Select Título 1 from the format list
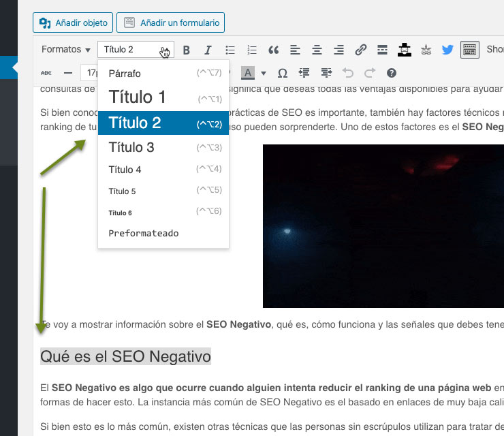 [x=163, y=97]
